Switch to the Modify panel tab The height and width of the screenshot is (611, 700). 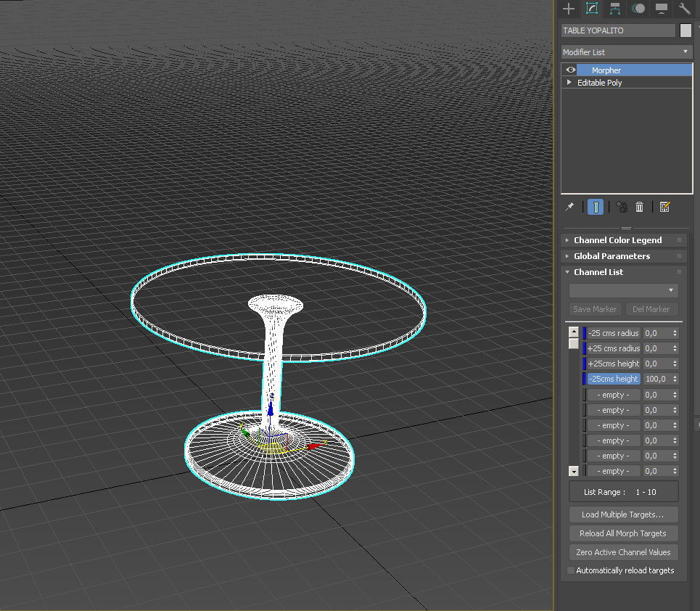592,9
